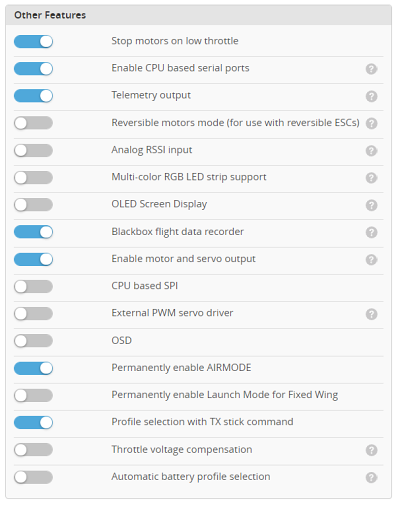
Task: Enable the OSD toggle switch
Action: point(33,341)
